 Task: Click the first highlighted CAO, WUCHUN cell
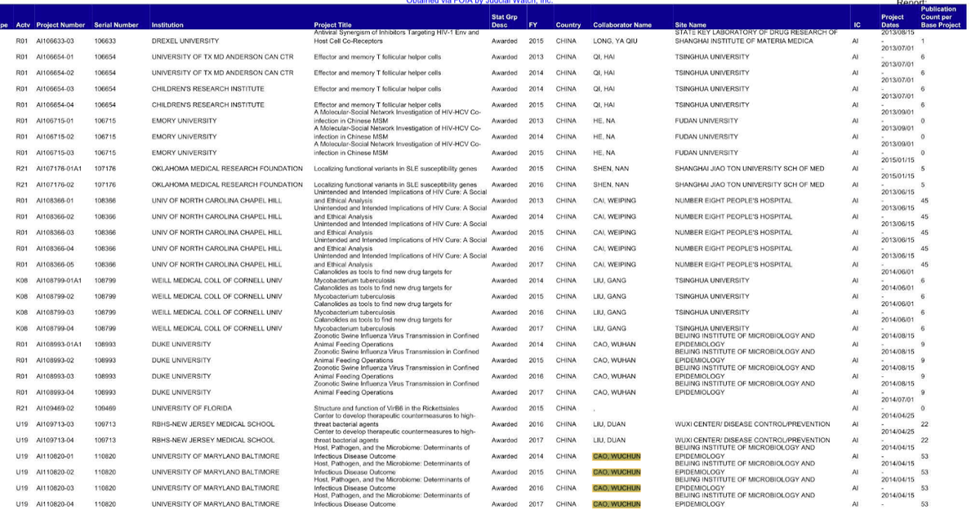616,456
